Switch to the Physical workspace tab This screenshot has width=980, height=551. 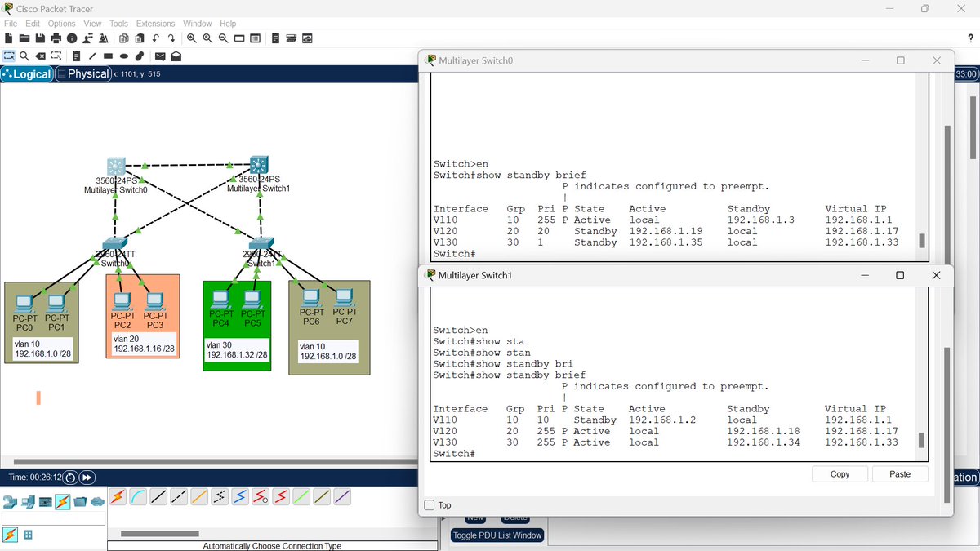click(x=84, y=73)
